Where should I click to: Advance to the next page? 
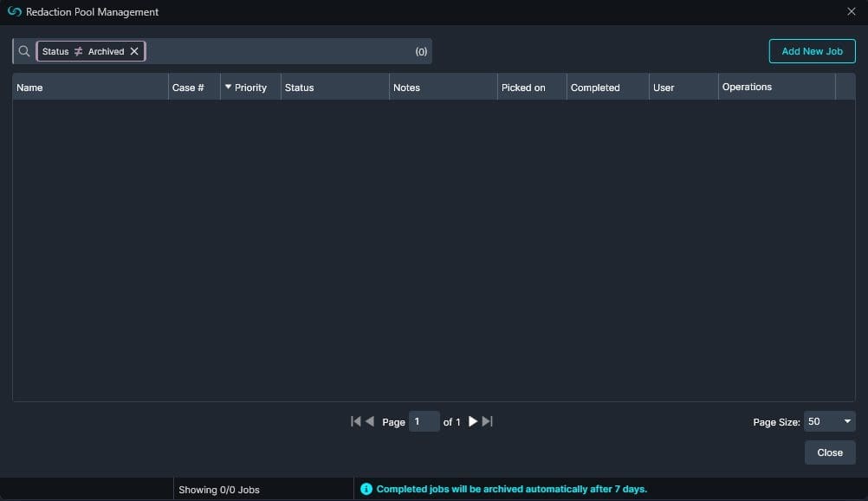pyautogui.click(x=473, y=421)
